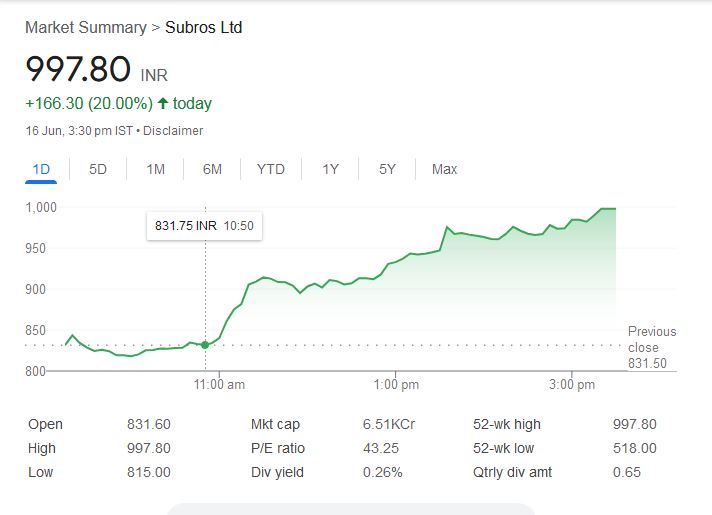Click the Previous close 831.50 label
Image resolution: width=712 pixels, height=515 pixels.
click(x=652, y=347)
